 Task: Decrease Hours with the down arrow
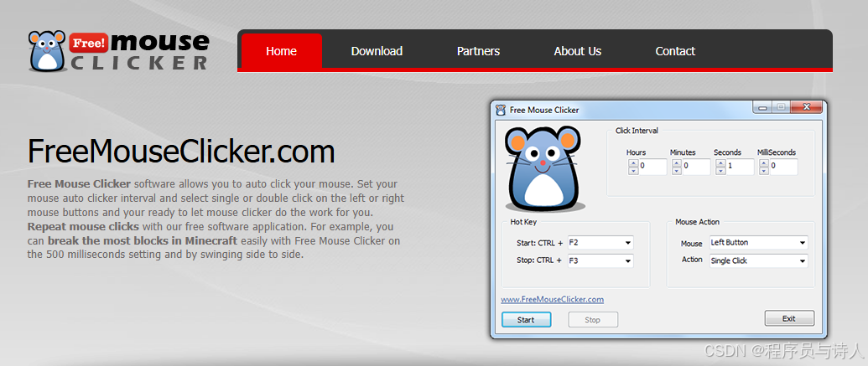coord(633,171)
